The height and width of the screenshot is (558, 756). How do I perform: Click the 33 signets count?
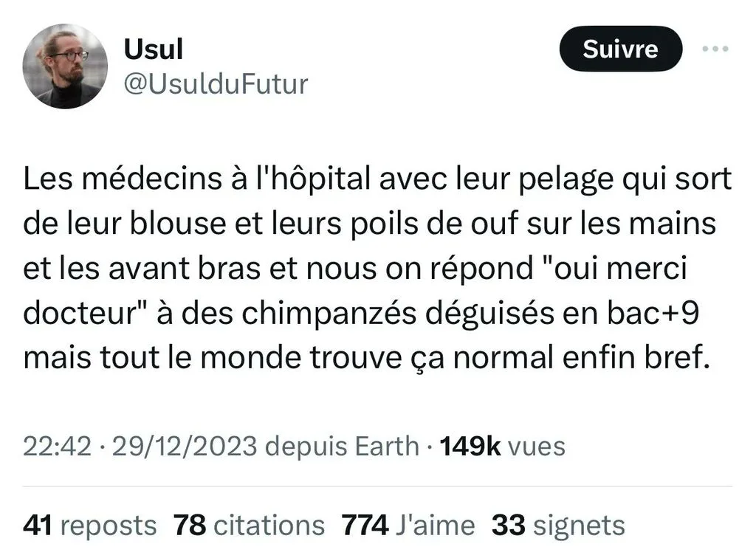tap(558, 526)
